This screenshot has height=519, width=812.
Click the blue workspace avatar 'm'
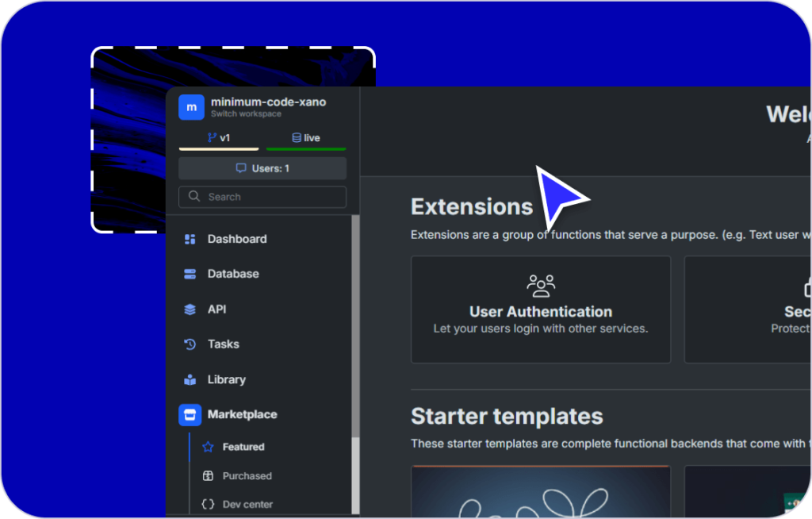[191, 107]
